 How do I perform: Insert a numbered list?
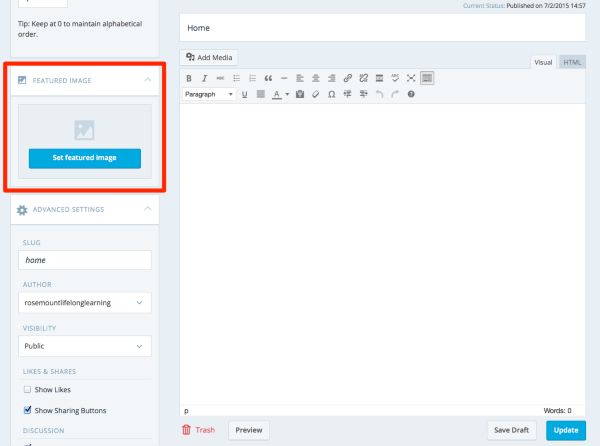pos(252,78)
